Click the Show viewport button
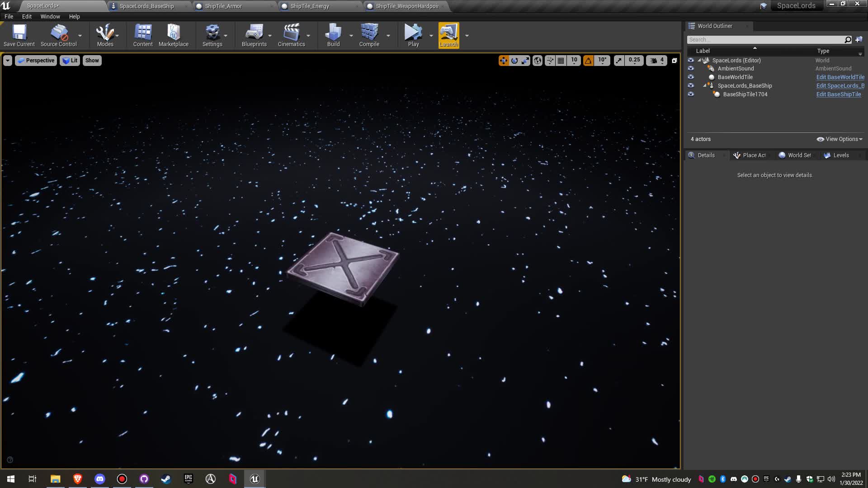868x488 pixels. click(92, 61)
